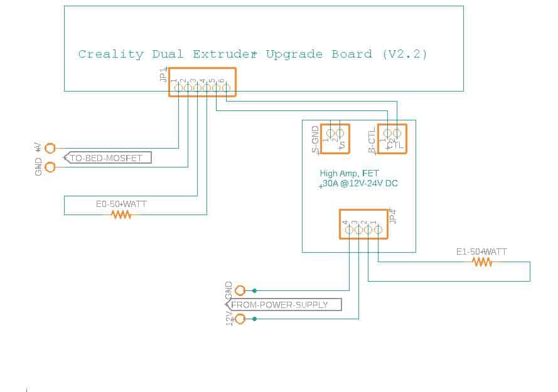
Task: Click pin 2 of the B-CTL connector
Action: 397,134
